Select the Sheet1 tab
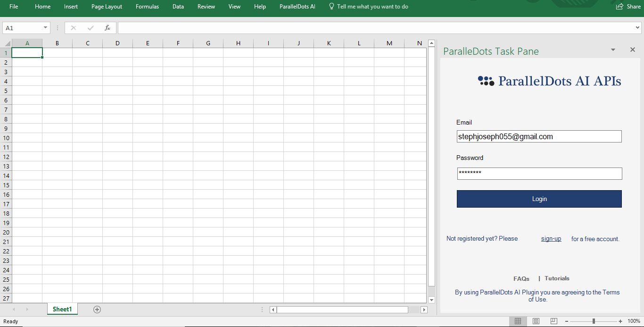 point(62,309)
